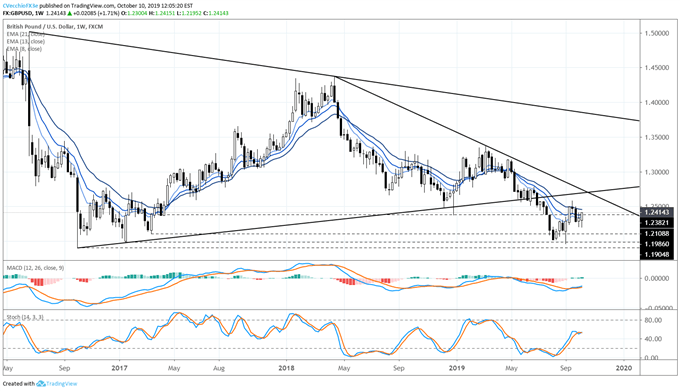Click the FX:GBPUSD symbol text in header

(x=18, y=13)
